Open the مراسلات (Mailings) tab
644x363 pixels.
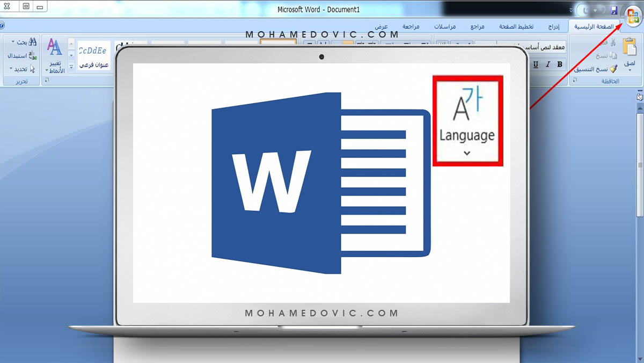coord(445,26)
